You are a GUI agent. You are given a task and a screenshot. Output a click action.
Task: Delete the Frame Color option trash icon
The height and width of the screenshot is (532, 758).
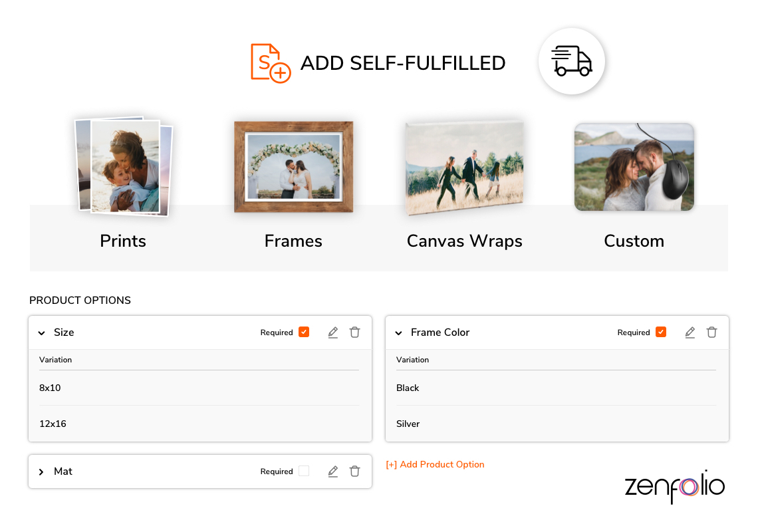tap(712, 332)
